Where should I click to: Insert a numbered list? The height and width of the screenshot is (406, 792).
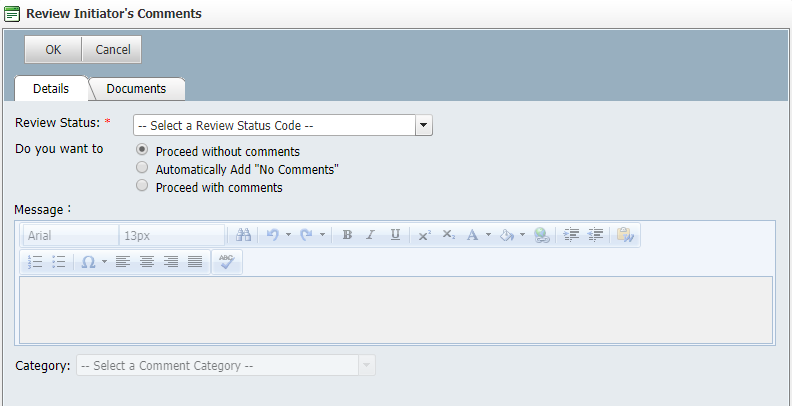pyautogui.click(x=35, y=262)
